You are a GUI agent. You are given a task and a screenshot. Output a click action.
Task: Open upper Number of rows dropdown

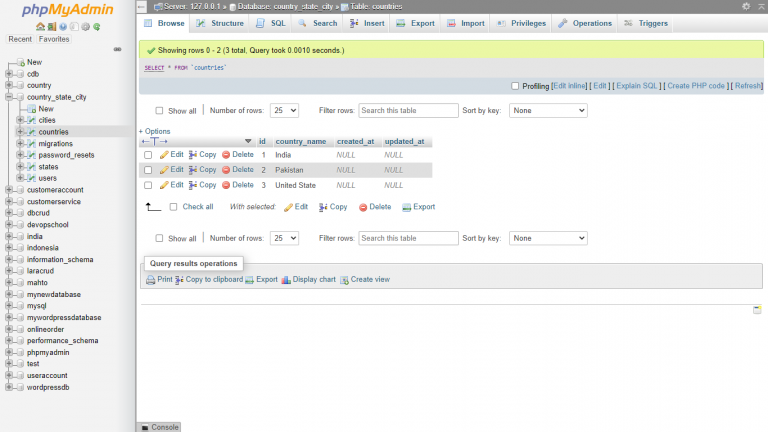coord(284,111)
